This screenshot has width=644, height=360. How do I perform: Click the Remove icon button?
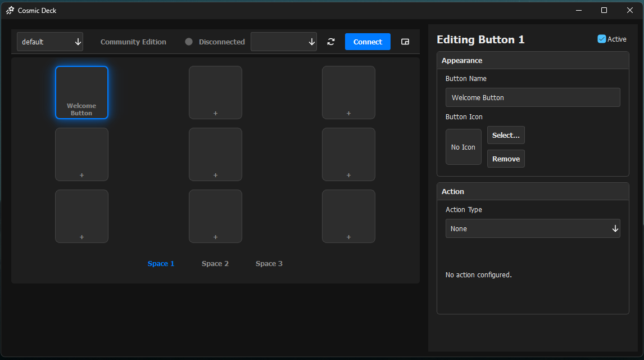click(506, 159)
